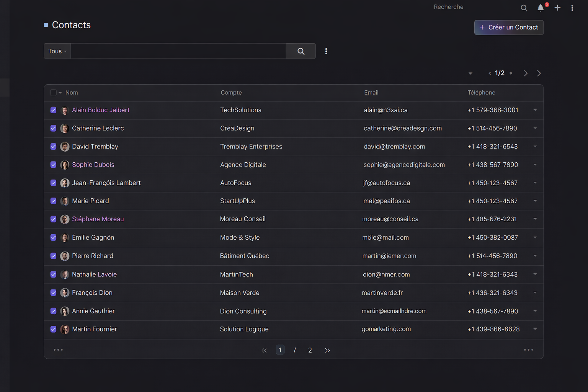This screenshot has height=392, width=588.
Task: Click the notifications bell icon
Action: (x=540, y=8)
